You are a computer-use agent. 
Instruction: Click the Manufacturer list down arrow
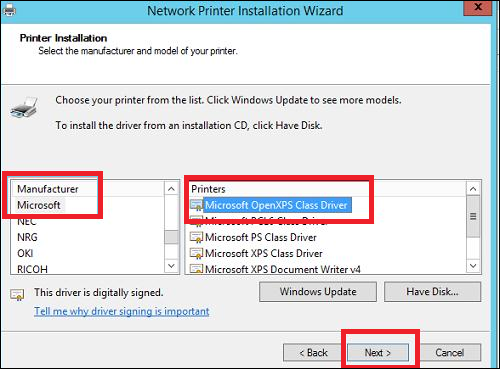[171, 266]
